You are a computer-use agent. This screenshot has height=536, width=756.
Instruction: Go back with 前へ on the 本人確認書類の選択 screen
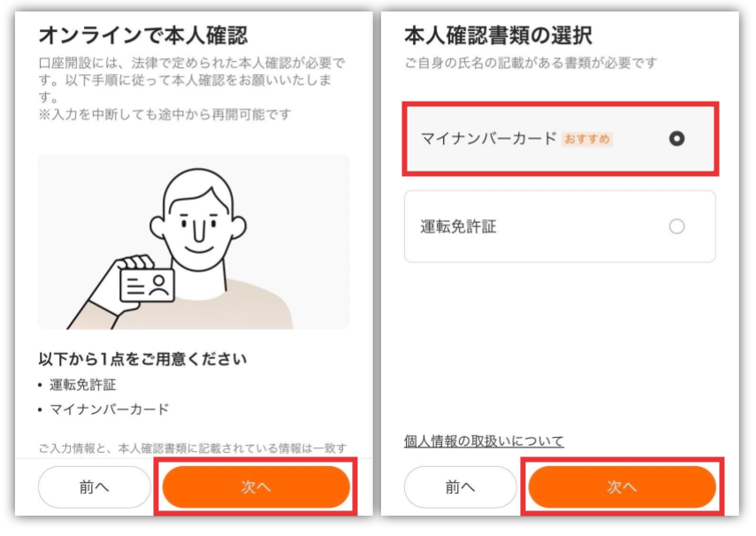pos(460,486)
